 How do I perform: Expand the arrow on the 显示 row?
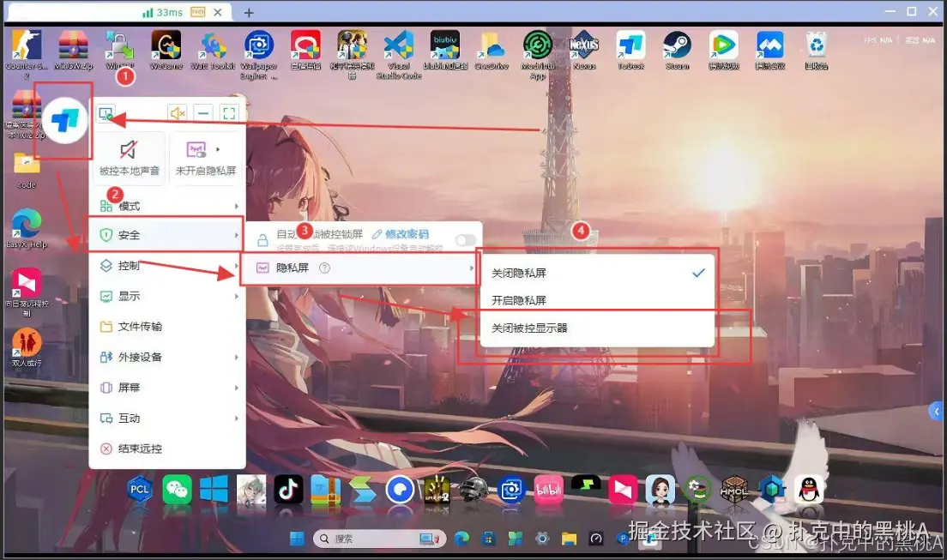[236, 296]
